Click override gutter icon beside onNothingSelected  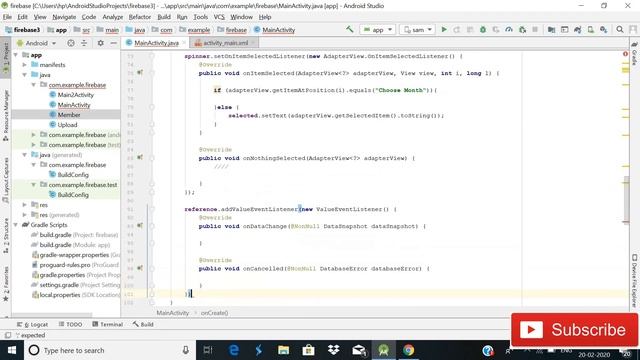[x=140, y=158]
